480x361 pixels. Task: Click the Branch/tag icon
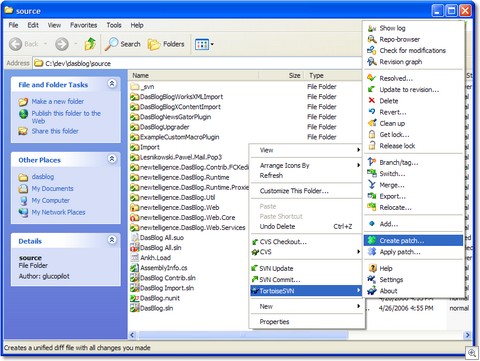tap(372, 162)
